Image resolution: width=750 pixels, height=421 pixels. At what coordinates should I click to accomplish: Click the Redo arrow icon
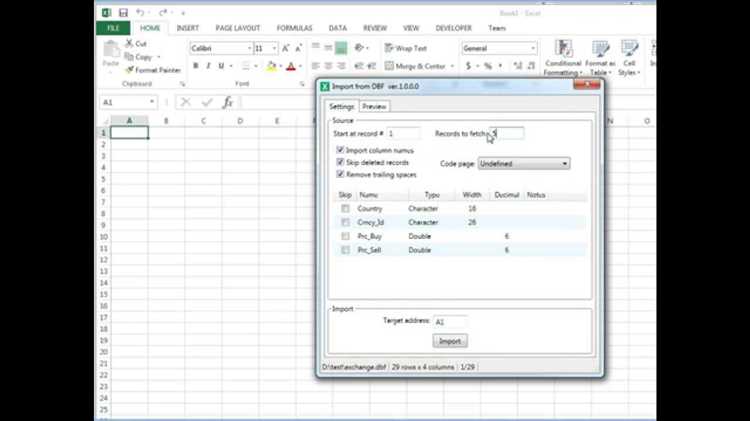163,12
